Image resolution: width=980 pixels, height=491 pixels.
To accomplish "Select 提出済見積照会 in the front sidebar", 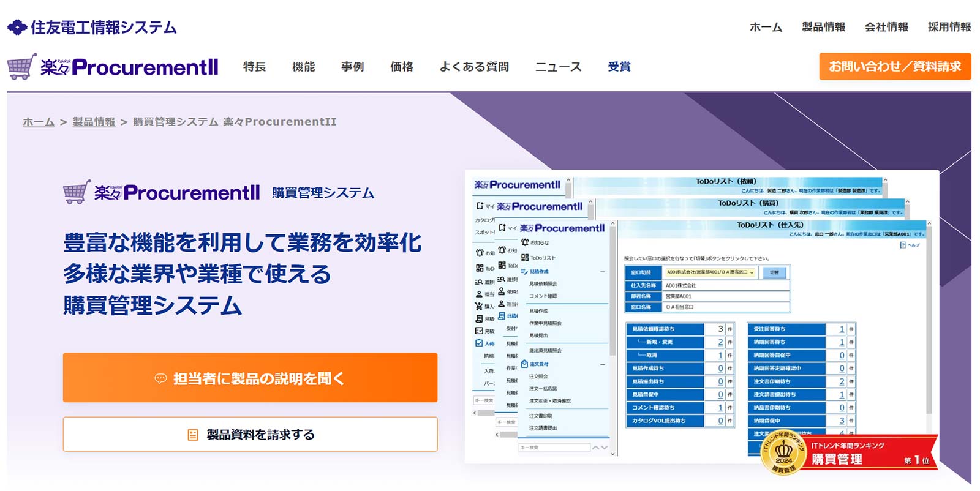I will pyautogui.click(x=545, y=350).
